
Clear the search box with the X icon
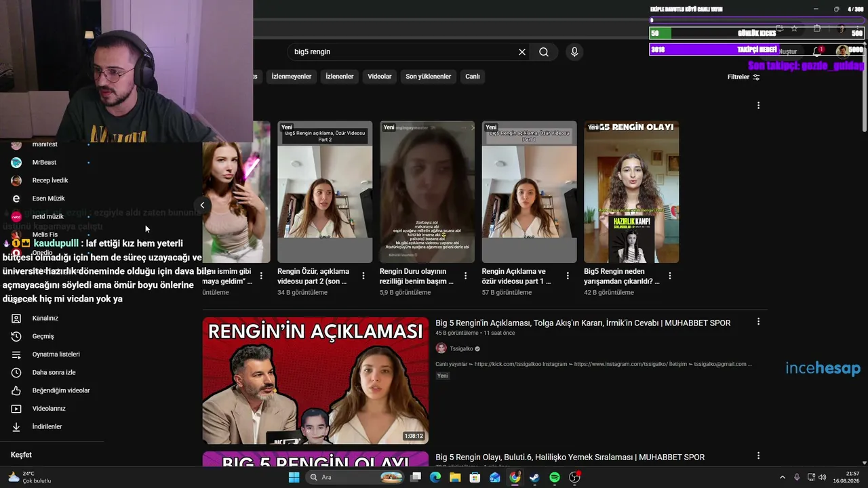pos(522,52)
